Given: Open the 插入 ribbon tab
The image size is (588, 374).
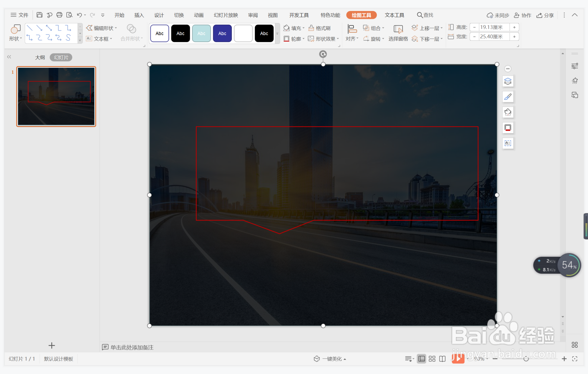Looking at the screenshot, I should pyautogui.click(x=139, y=15).
